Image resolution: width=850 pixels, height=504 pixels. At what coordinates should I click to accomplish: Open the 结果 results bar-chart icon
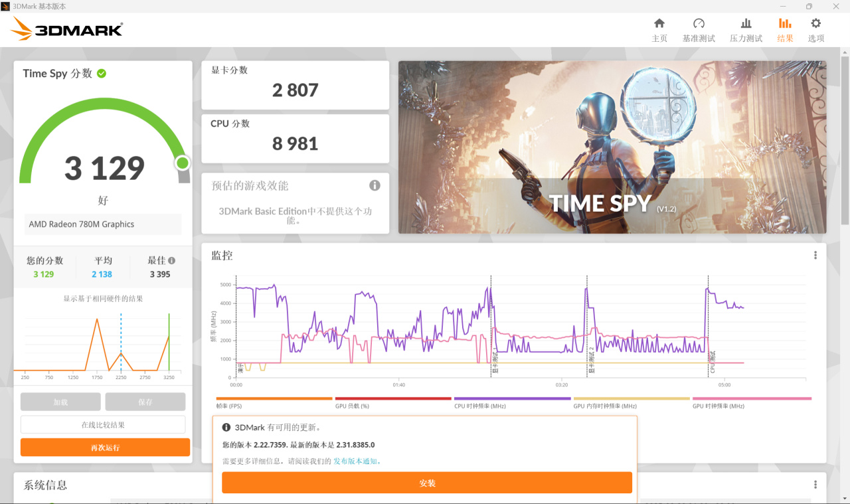point(785,23)
